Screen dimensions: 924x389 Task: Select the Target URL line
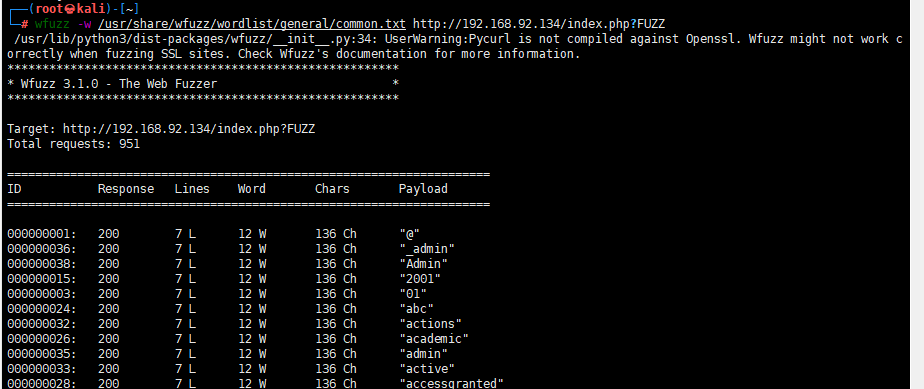point(161,128)
